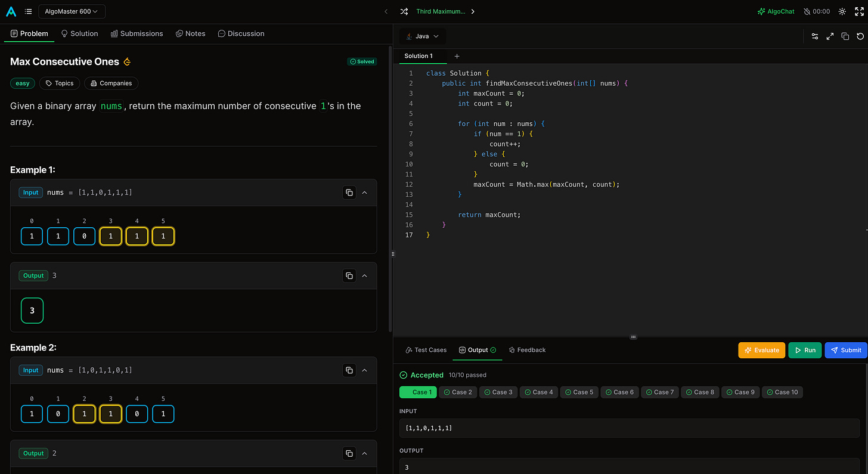Click the LeetCode icon beside problem title
The width and height of the screenshot is (868, 474).
click(x=126, y=62)
